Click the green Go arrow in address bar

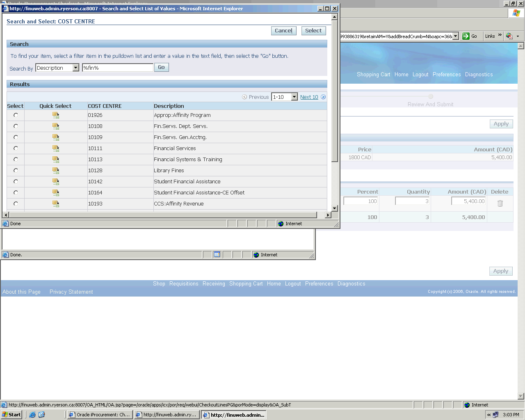tap(466, 36)
